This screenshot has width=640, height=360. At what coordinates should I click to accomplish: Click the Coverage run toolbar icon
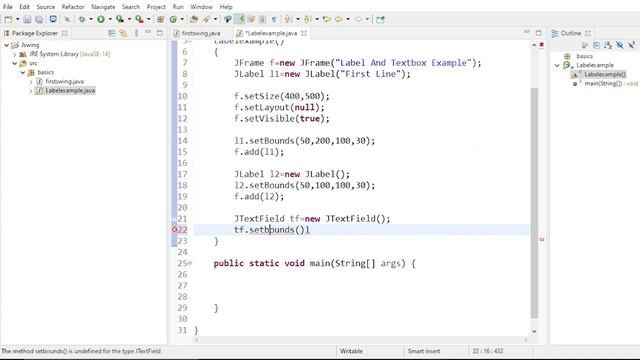tap(120, 19)
